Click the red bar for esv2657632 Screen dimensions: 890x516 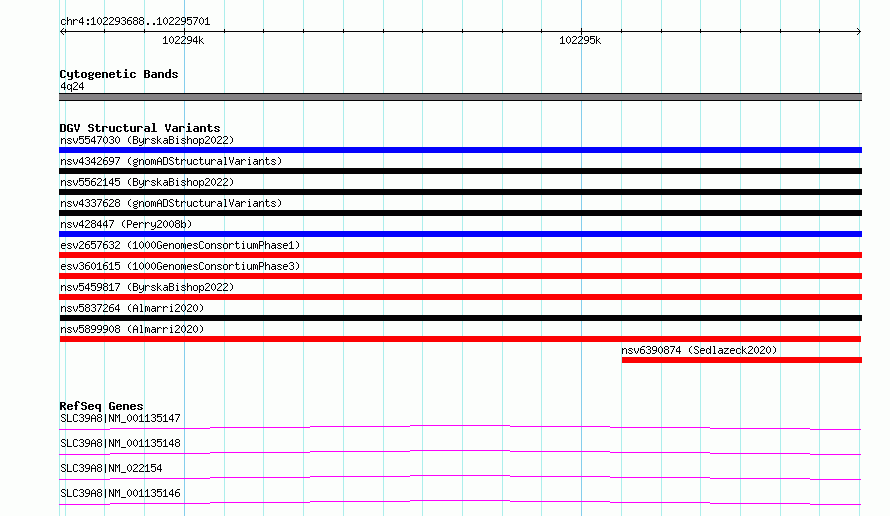pos(460,255)
